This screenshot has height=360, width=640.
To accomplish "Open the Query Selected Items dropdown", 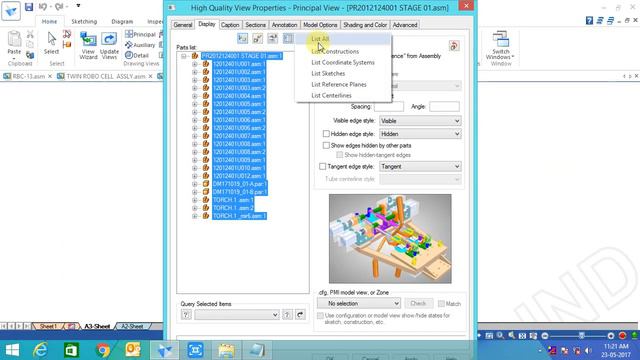I will [x=237, y=315].
